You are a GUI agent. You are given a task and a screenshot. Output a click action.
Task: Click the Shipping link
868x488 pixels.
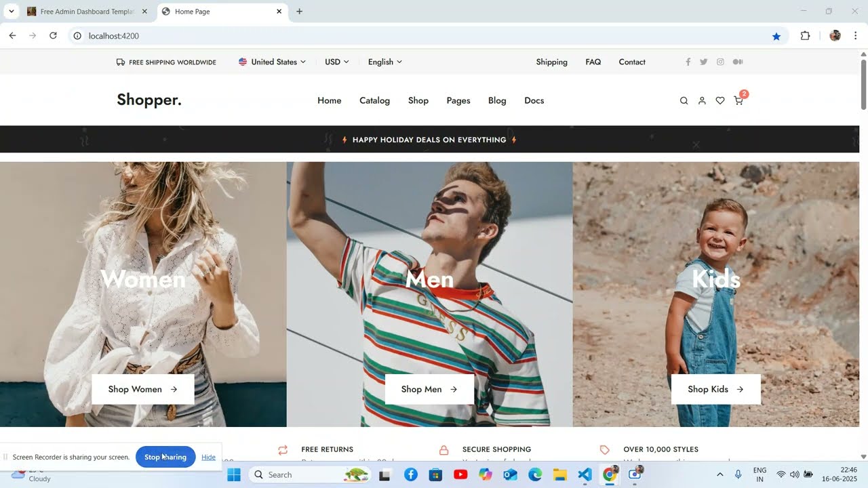click(x=552, y=62)
